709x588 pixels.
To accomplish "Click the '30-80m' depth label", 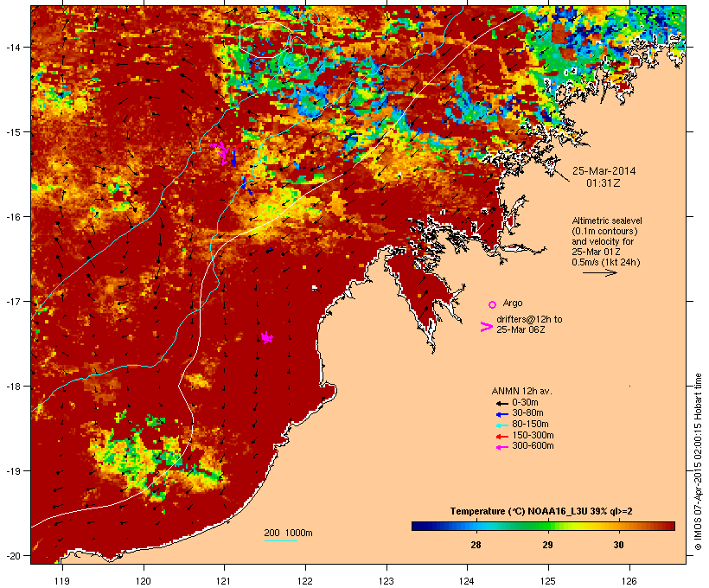I will [x=527, y=413].
